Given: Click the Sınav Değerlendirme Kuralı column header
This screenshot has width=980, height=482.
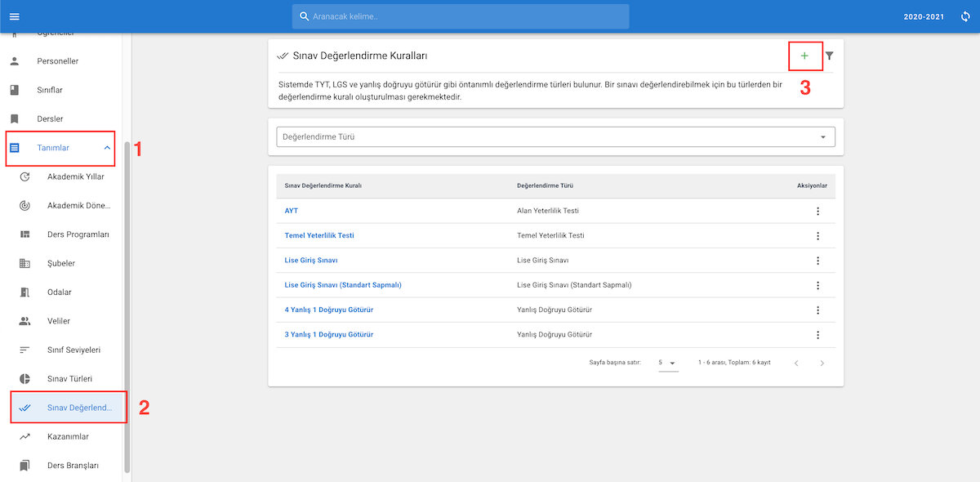Looking at the screenshot, I should [323, 185].
